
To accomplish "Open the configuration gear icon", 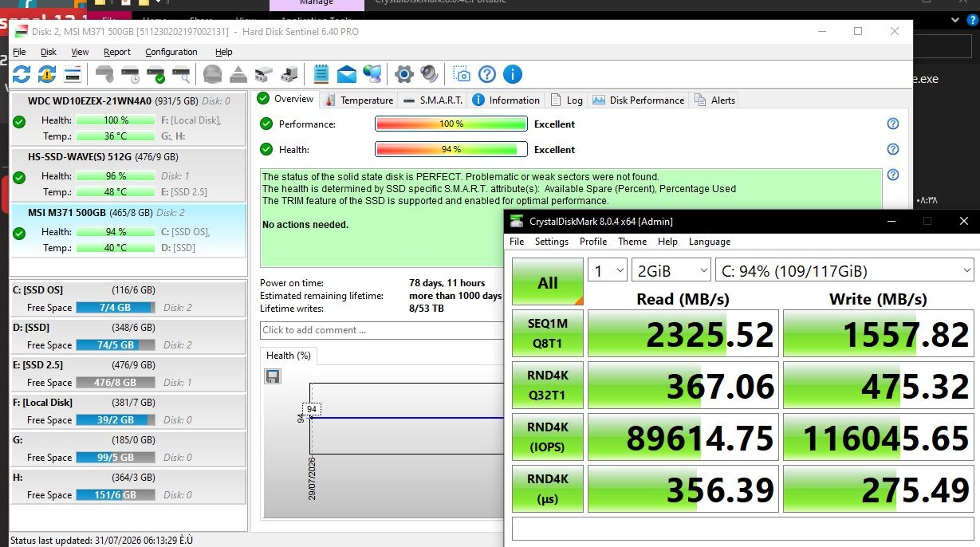I will (404, 74).
